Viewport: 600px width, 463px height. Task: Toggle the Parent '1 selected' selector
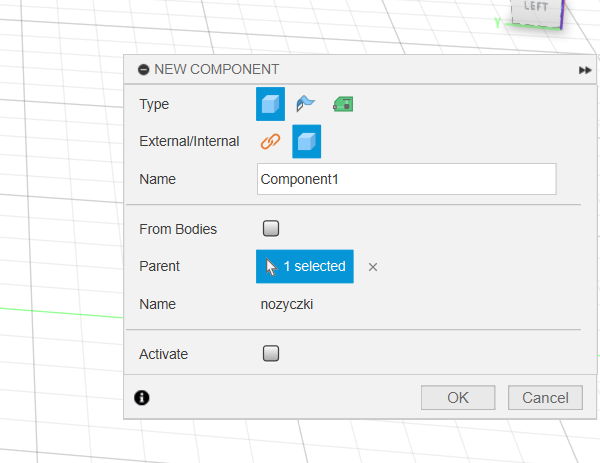[305, 266]
